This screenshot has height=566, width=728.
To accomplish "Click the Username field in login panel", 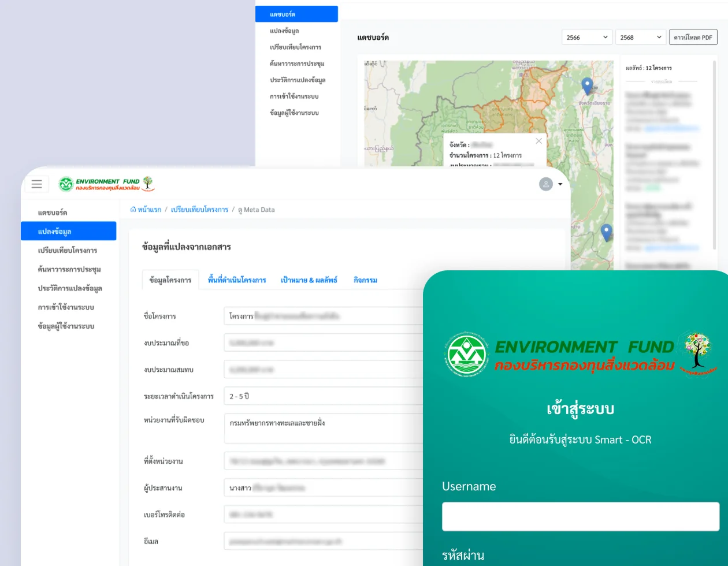I will (581, 516).
